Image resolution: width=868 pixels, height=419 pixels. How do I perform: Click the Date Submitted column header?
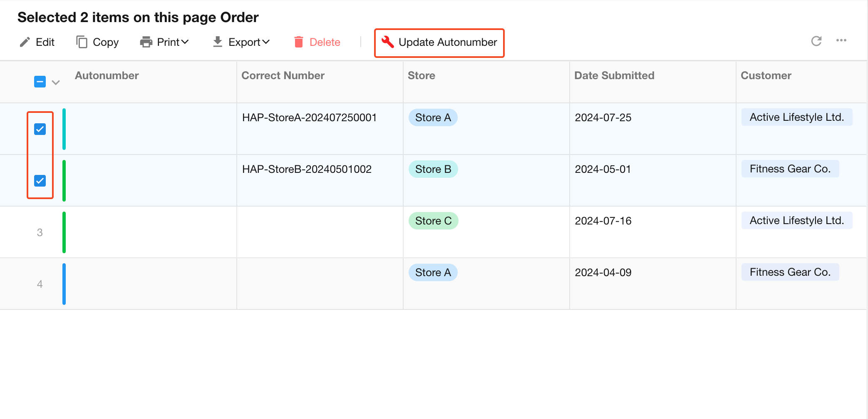[614, 76]
